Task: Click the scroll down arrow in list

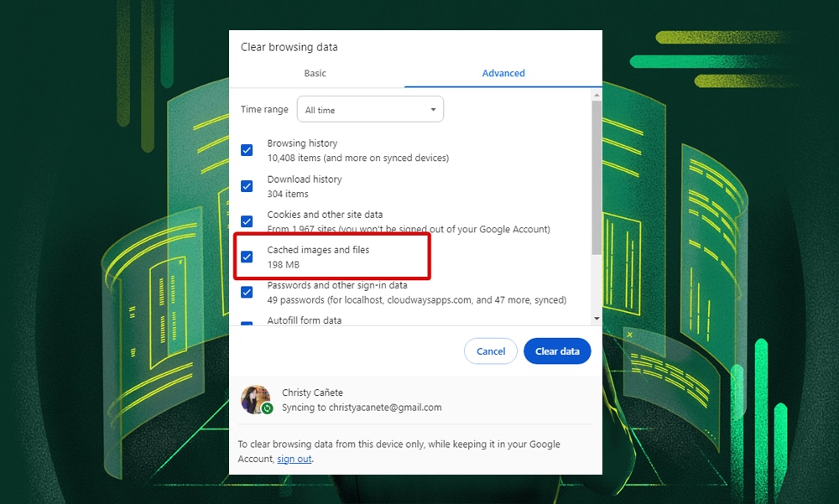Action: tap(597, 319)
